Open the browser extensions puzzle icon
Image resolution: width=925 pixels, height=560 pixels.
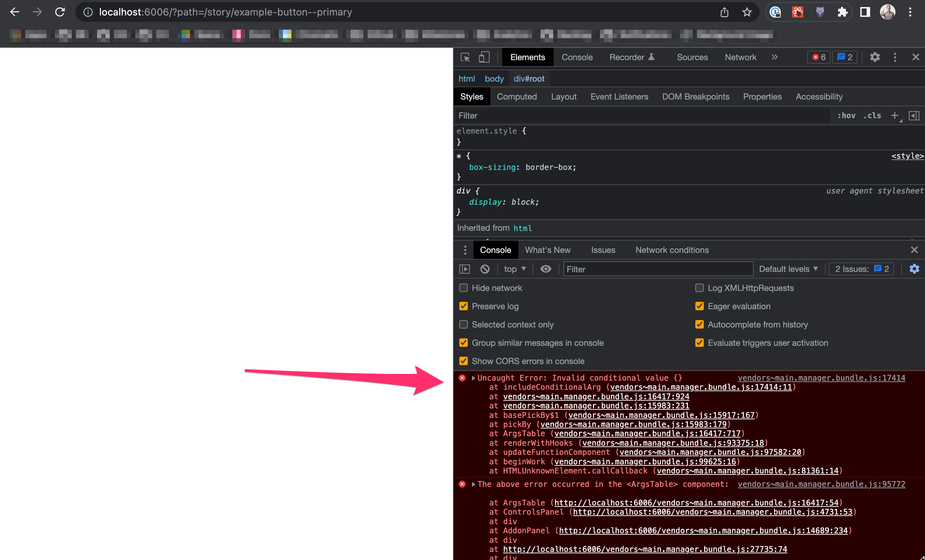click(843, 12)
